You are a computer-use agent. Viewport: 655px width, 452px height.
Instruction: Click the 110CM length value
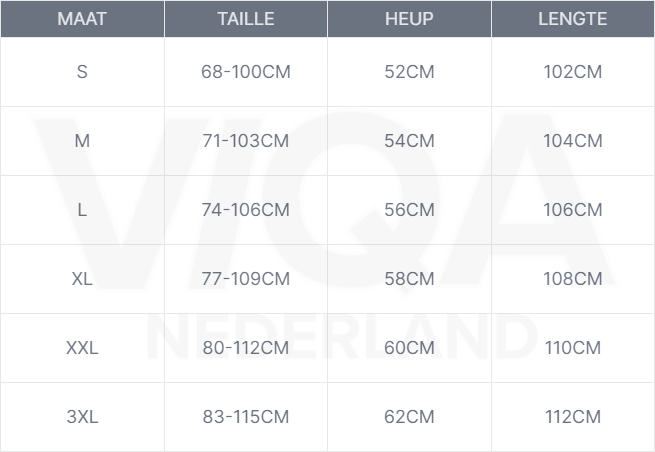(x=572, y=348)
